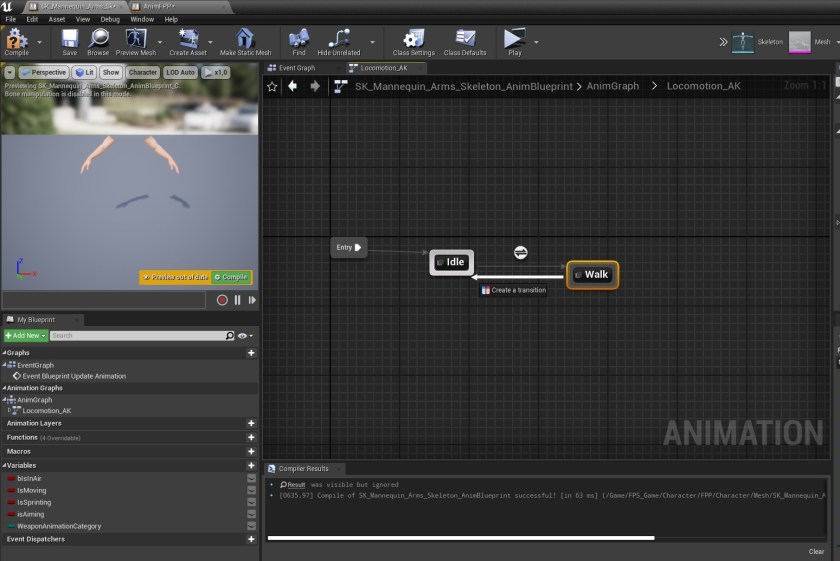The width and height of the screenshot is (840, 561).
Task: Toggle the IsSprinting variable visibility icon
Action: coord(251,502)
